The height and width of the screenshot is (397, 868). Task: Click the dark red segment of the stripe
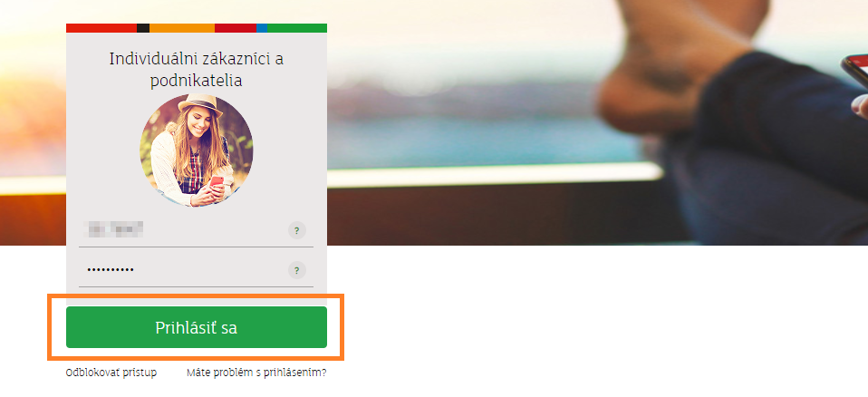[236, 28]
